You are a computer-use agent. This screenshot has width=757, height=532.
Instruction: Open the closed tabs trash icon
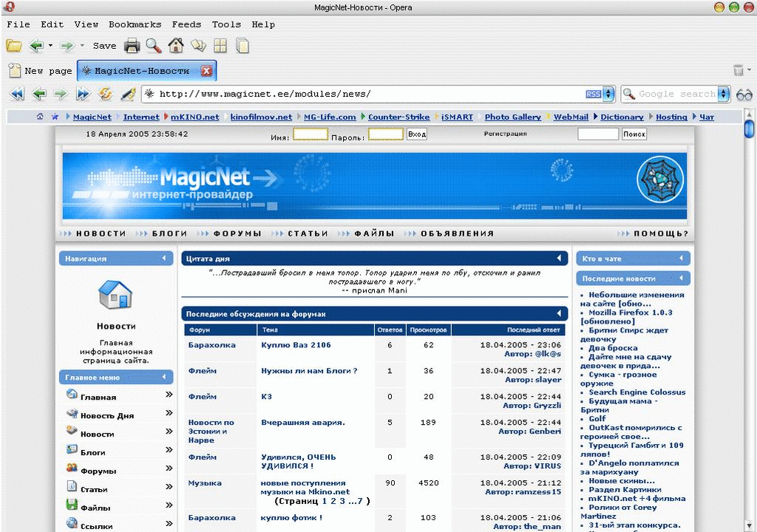click(739, 70)
